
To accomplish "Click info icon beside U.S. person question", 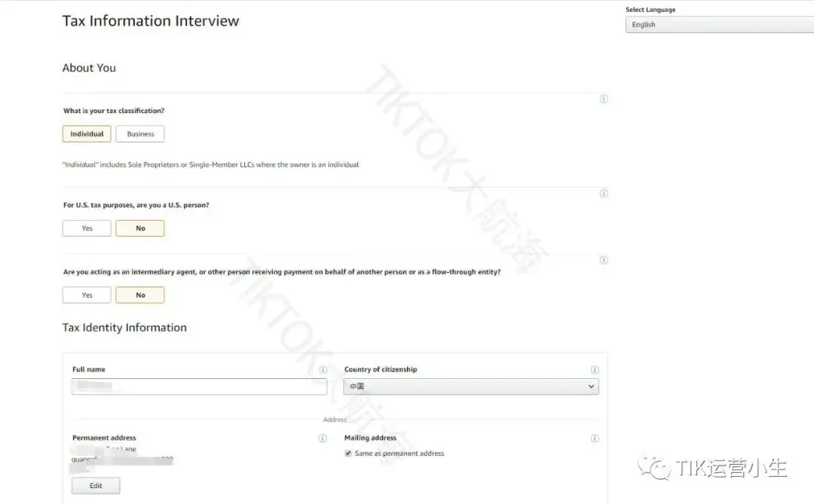I will click(x=604, y=193).
